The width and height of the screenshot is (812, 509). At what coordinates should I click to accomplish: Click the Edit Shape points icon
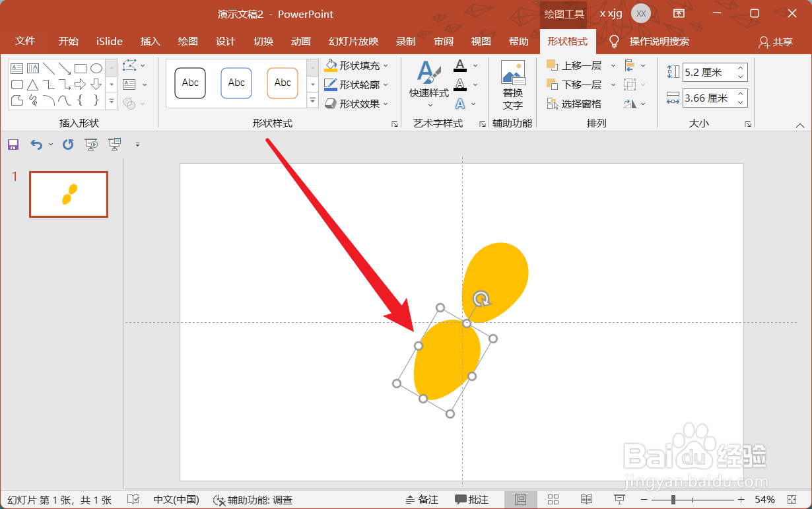[130, 65]
